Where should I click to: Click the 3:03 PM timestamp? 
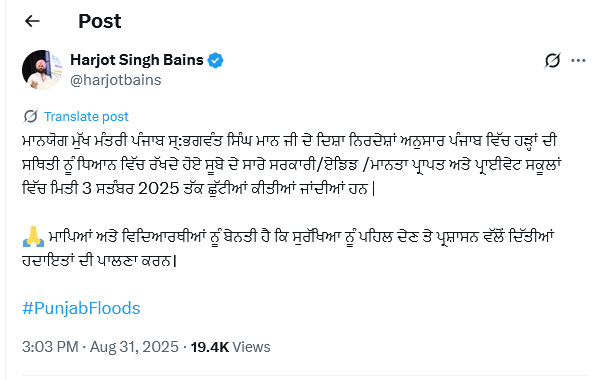(x=50, y=347)
